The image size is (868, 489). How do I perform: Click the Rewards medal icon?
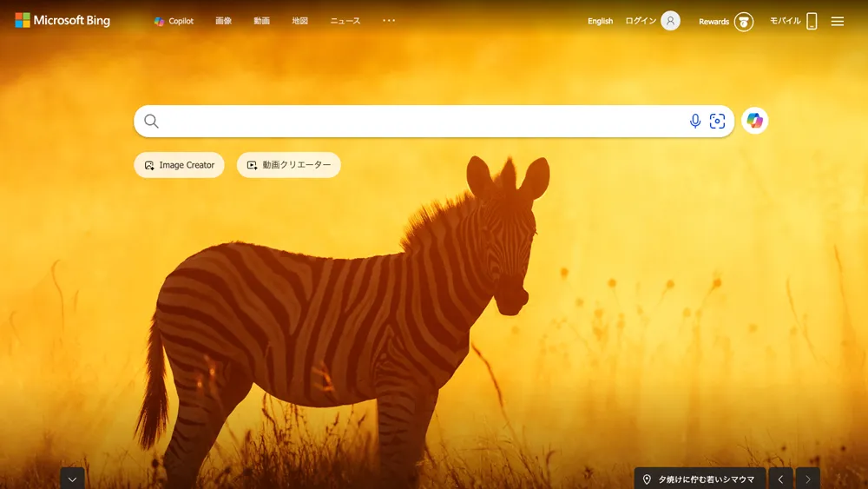tap(744, 22)
